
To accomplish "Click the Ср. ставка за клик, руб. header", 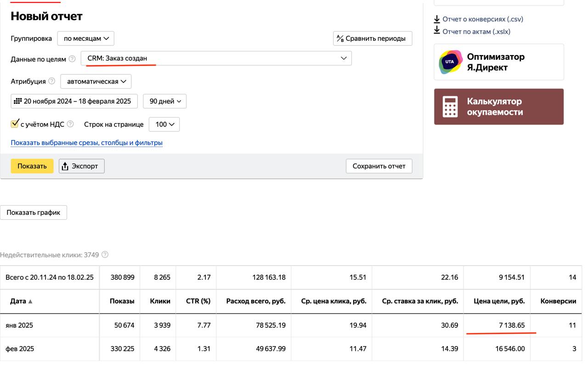I will (420, 301).
